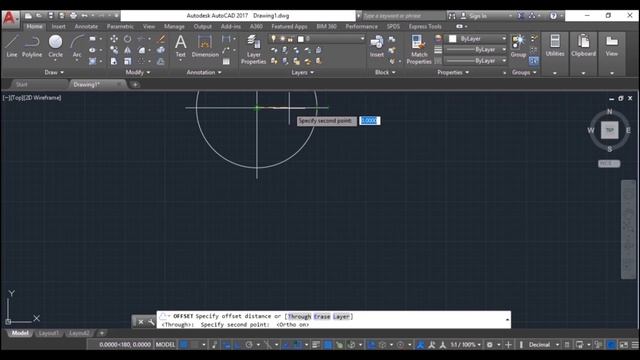
Task: Toggle layer on/off light bulb
Action: [273, 39]
